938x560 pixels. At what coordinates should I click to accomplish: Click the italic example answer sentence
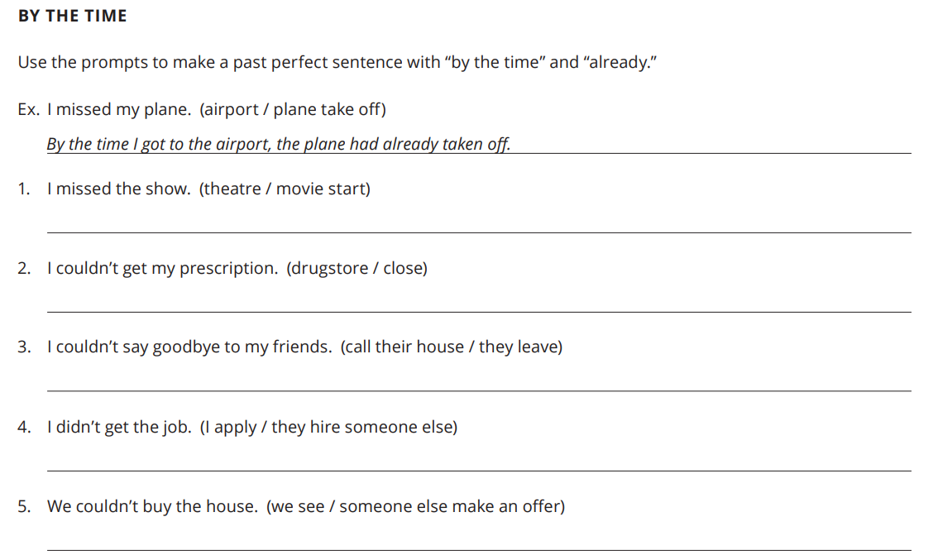click(x=279, y=144)
